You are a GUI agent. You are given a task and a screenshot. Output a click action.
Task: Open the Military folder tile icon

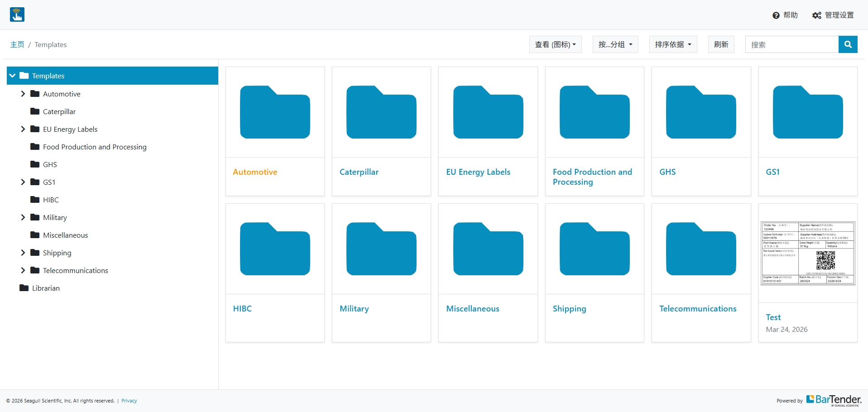381,249
